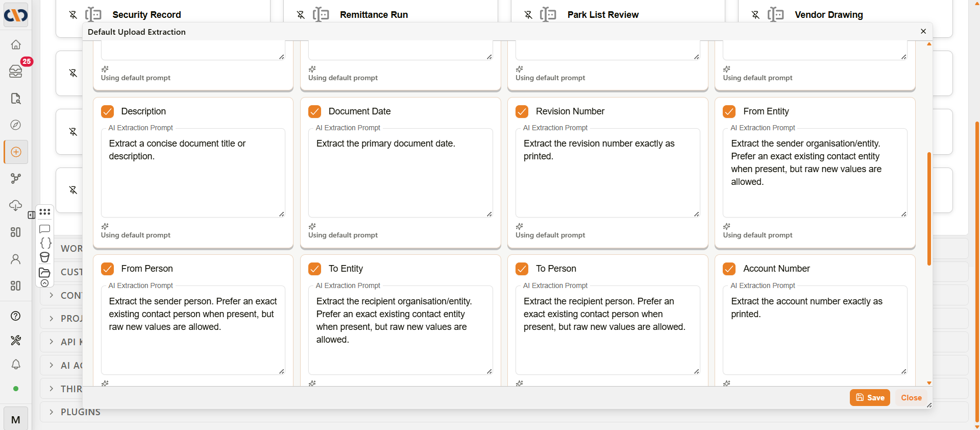This screenshot has height=430, width=980.
Task: Open the compass explore sidebar icon
Action: pyautogui.click(x=16, y=125)
